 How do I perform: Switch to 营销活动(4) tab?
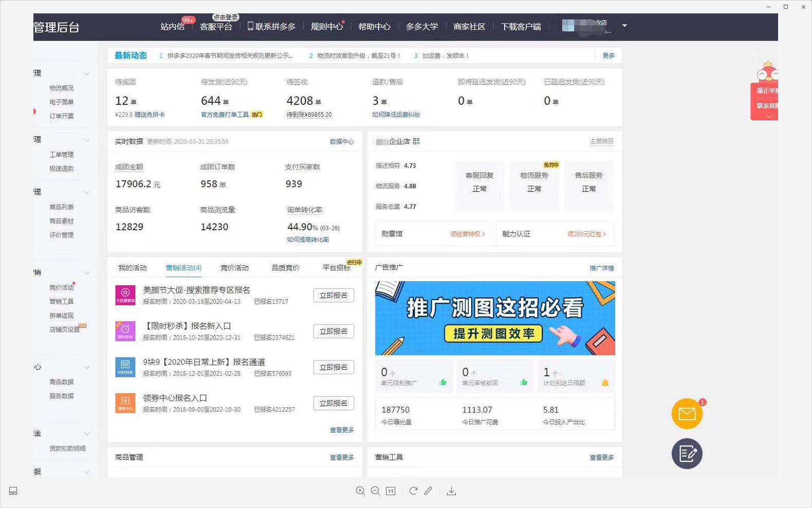(x=183, y=268)
